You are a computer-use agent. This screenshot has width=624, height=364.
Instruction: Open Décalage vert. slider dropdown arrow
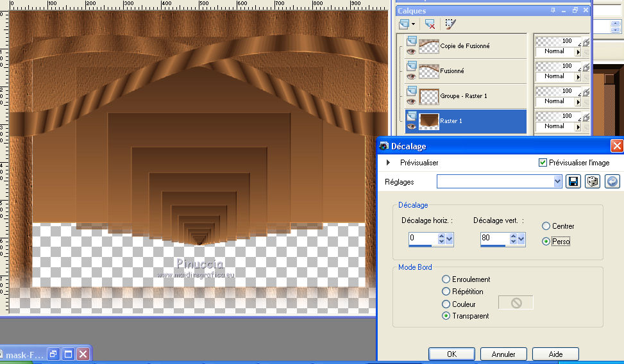521,238
